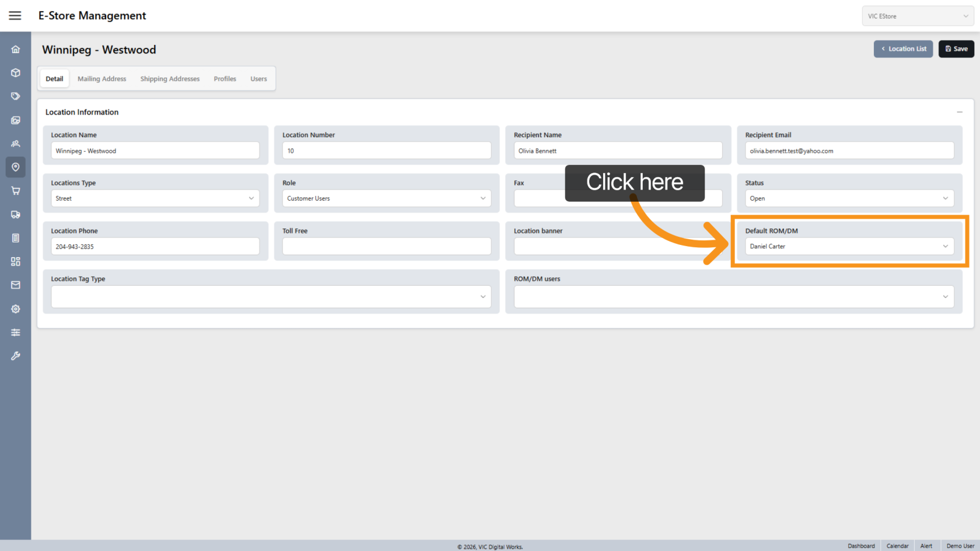Click the Location Phone input field
This screenshot has width=980, height=551.
pyautogui.click(x=155, y=247)
